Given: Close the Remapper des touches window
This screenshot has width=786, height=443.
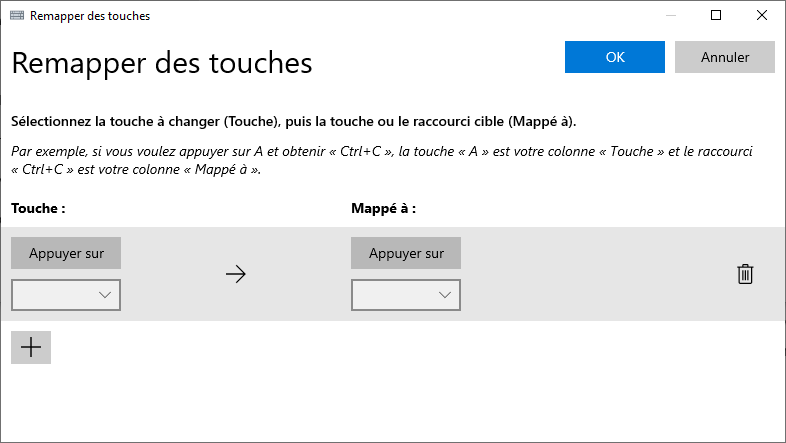Looking at the screenshot, I should coord(762,15).
